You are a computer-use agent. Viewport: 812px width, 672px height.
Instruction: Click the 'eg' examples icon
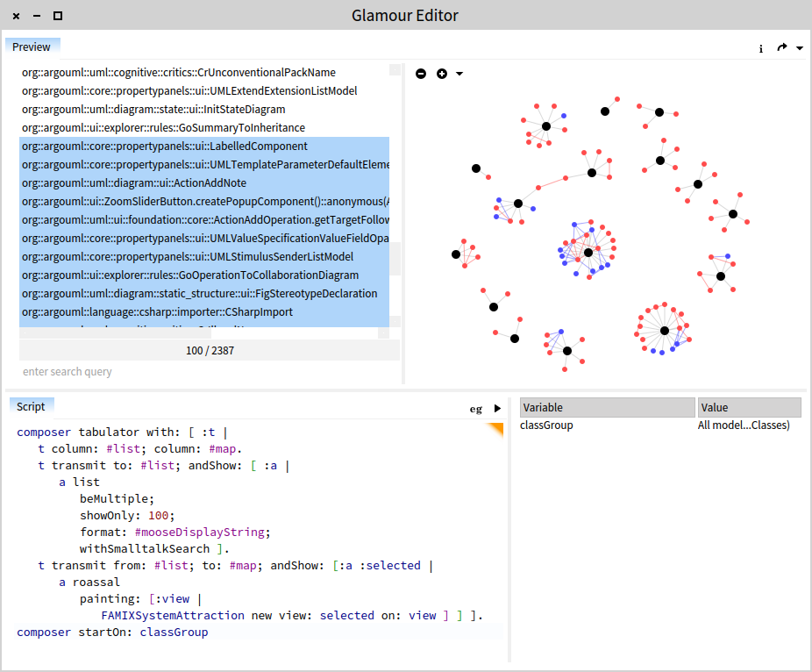[476, 410]
